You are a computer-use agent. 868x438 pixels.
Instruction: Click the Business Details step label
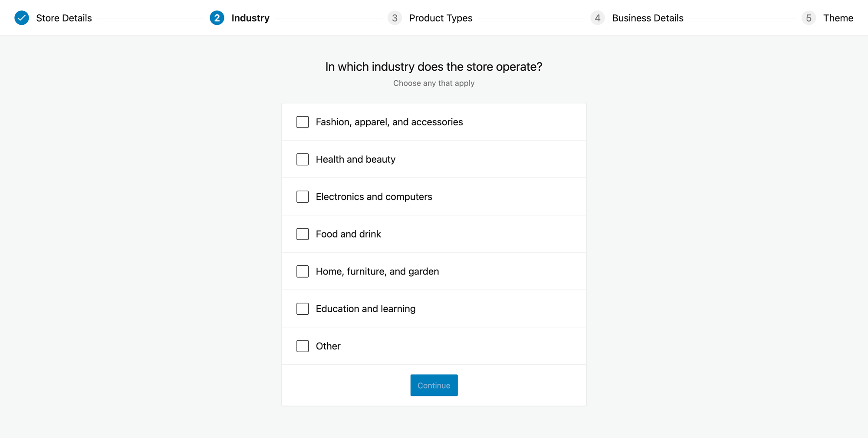pos(648,18)
